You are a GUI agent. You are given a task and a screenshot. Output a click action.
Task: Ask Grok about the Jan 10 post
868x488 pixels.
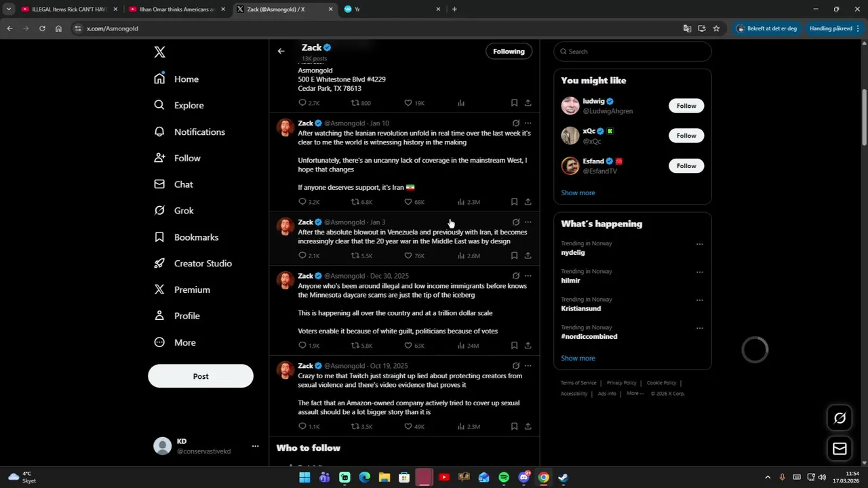(515, 123)
